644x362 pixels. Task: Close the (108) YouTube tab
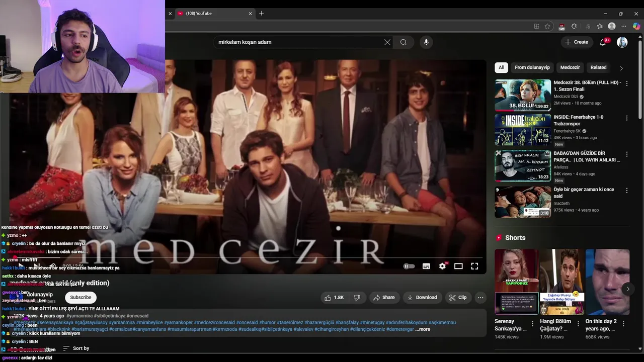(x=250, y=14)
